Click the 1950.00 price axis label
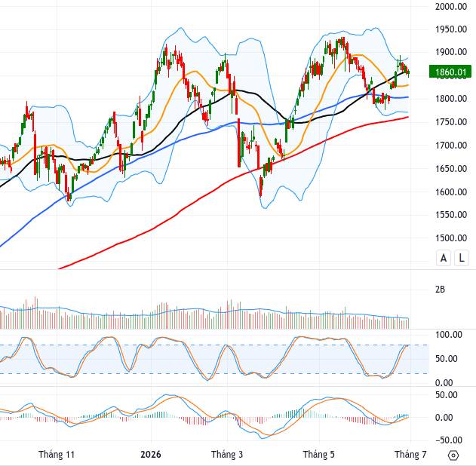 451,29
